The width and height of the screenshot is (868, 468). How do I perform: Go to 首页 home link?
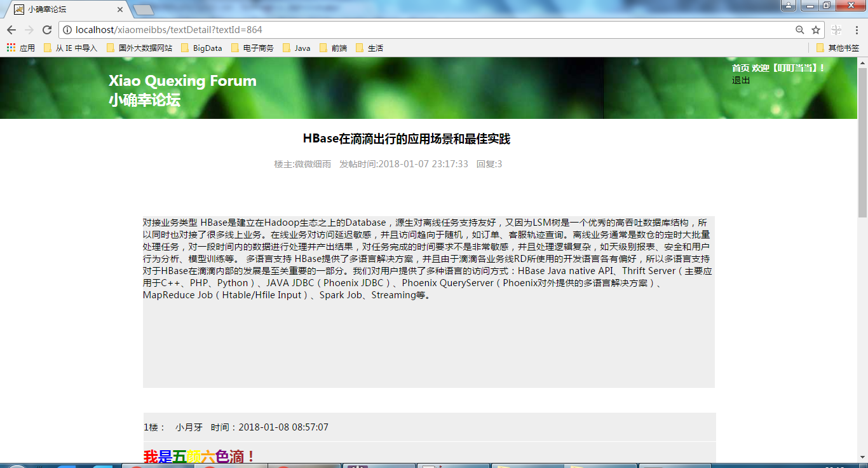pyautogui.click(x=740, y=67)
